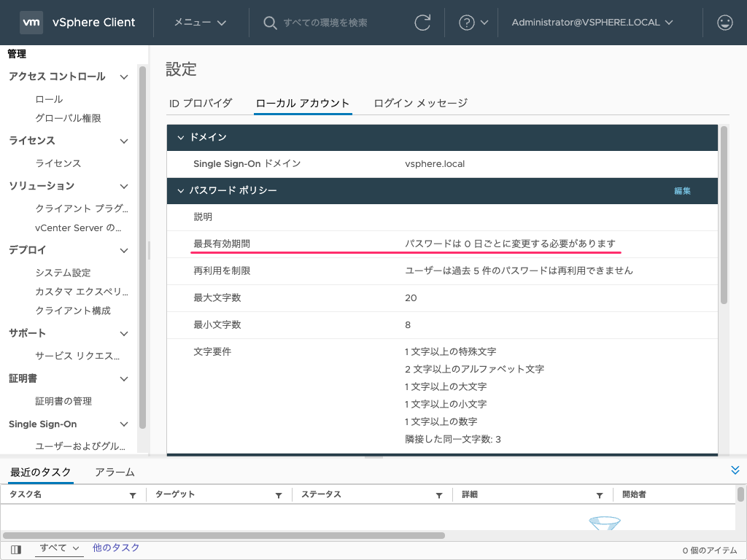The width and height of the screenshot is (747, 560).
Task: Open カスタマ エクスペリ... item
Action: click(82, 292)
